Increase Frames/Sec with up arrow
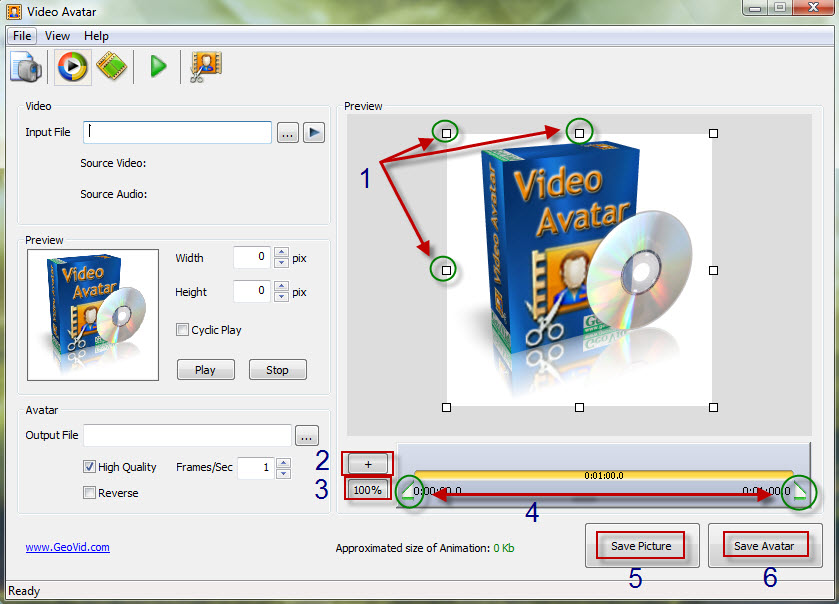 point(284,463)
